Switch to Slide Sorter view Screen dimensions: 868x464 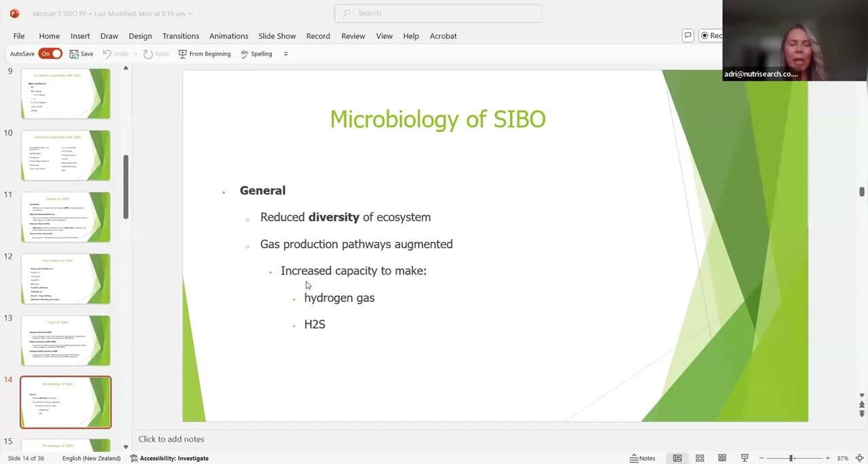[x=700, y=458]
